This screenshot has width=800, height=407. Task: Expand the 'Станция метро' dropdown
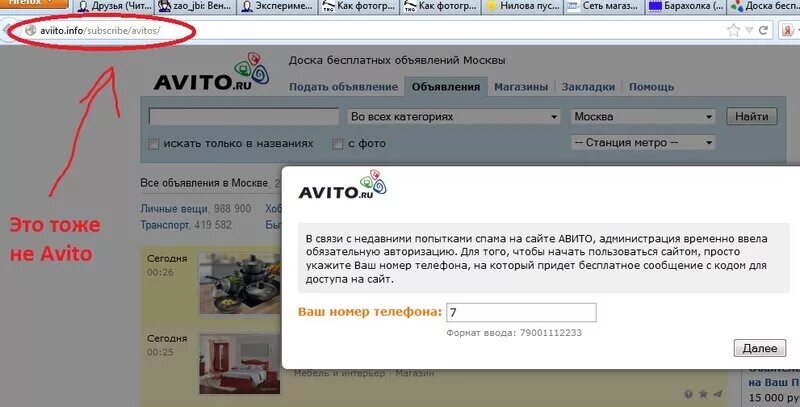tap(643, 142)
